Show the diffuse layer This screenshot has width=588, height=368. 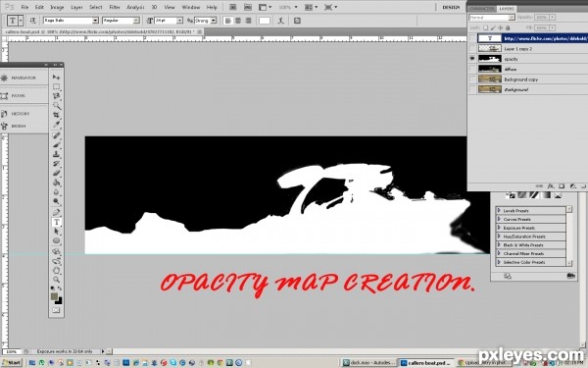click(x=472, y=69)
